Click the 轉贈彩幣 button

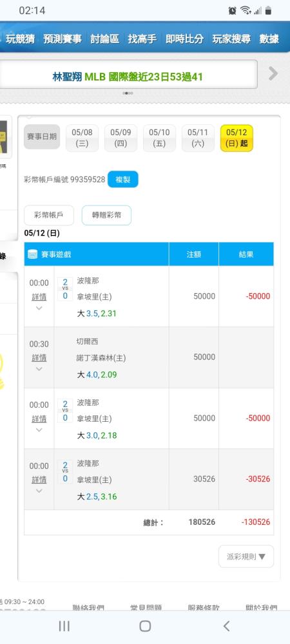click(x=106, y=215)
